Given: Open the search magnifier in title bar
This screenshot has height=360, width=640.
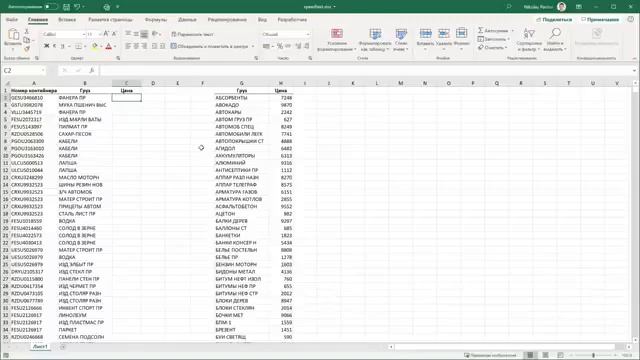Looking at the screenshot, I should [509, 7].
